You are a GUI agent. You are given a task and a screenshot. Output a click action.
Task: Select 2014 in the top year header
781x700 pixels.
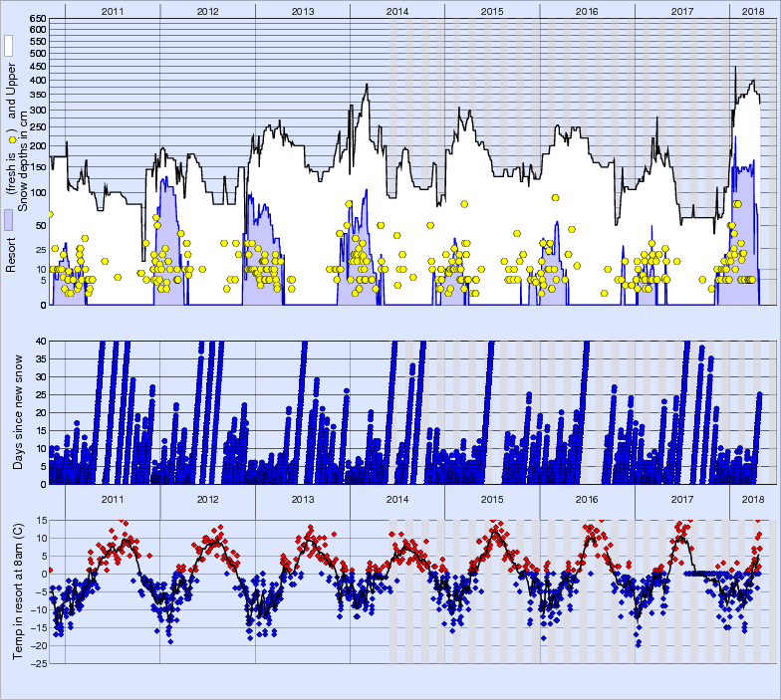pos(396,10)
